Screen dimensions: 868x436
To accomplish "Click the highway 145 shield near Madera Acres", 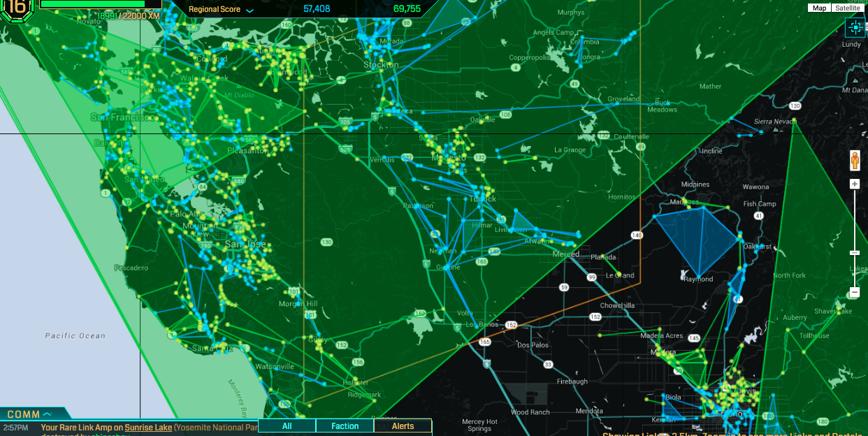I will (693, 338).
